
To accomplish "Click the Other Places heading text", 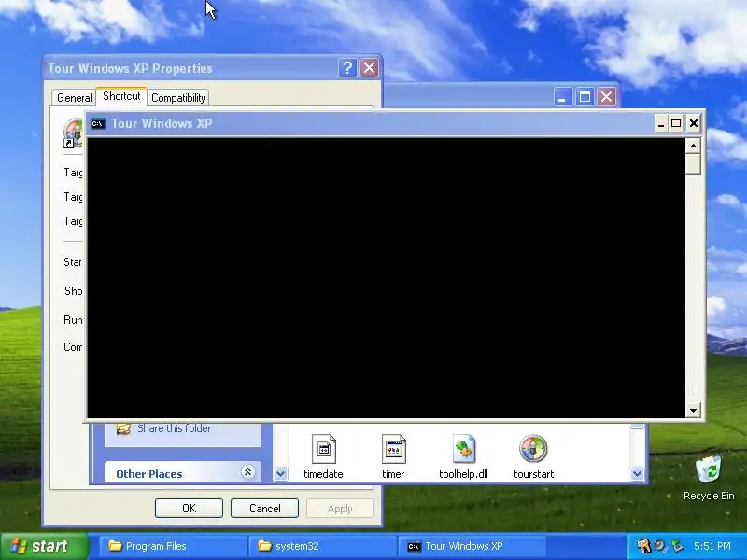I will click(149, 474).
